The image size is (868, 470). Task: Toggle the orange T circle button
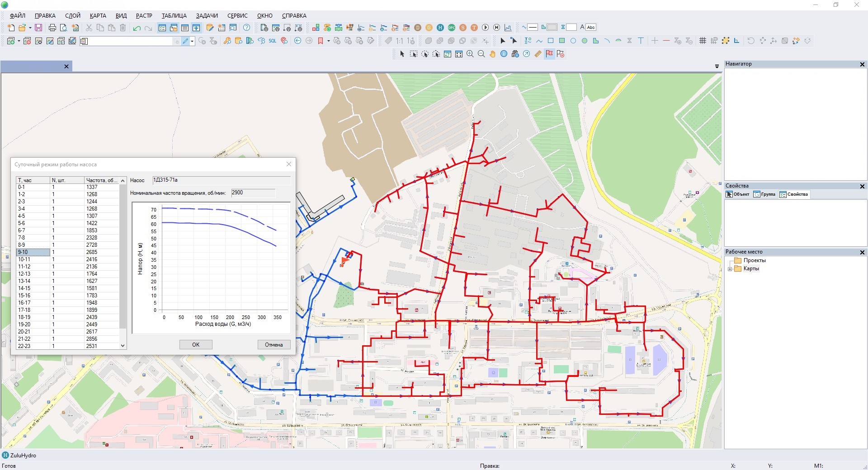coord(474,28)
